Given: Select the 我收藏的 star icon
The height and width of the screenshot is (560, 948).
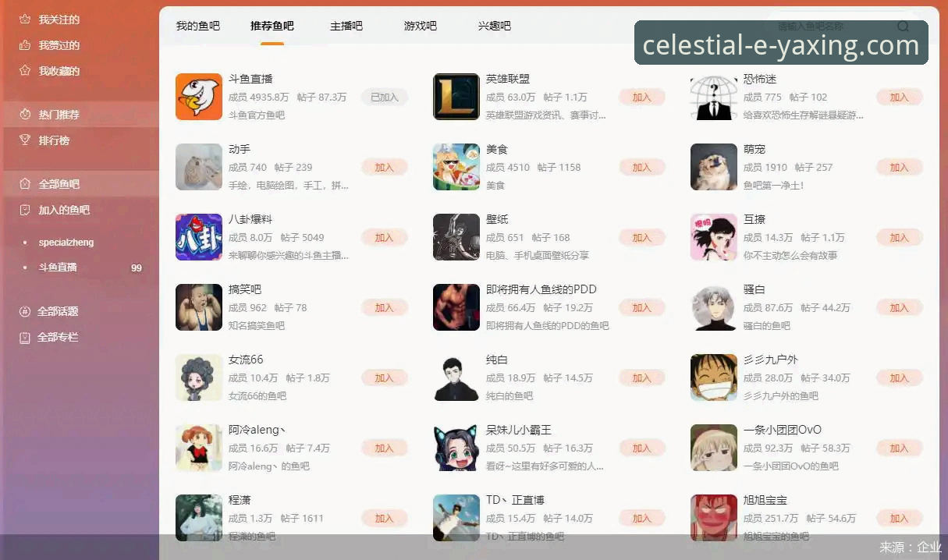Looking at the screenshot, I should tap(24, 71).
